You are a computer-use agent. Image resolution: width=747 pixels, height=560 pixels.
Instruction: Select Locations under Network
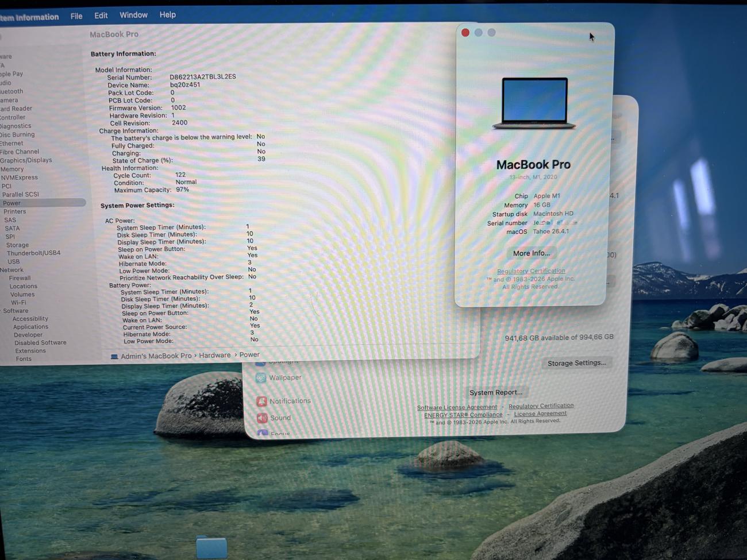(x=23, y=286)
